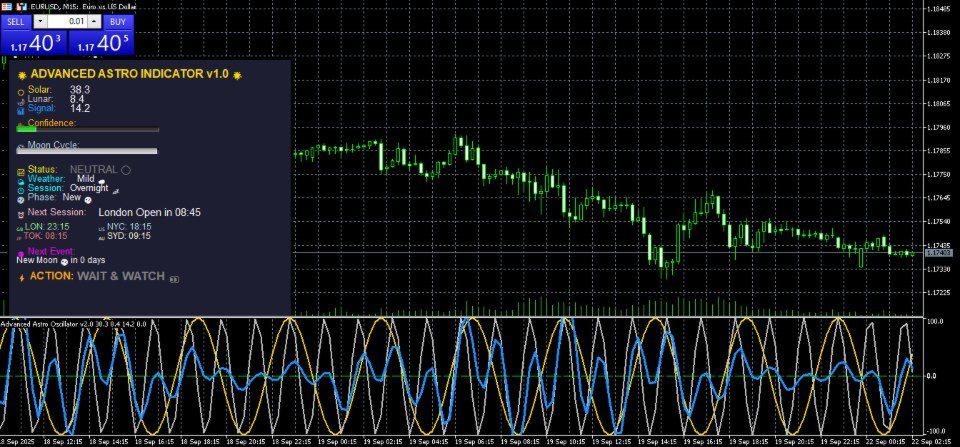Click the 1.18170 price scale label
This screenshot has height=447, width=960.
point(939,80)
